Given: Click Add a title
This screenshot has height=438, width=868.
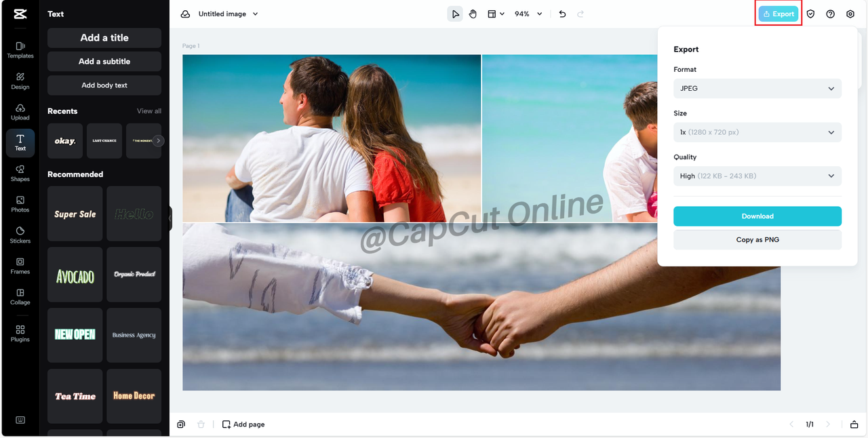Looking at the screenshot, I should pos(104,38).
